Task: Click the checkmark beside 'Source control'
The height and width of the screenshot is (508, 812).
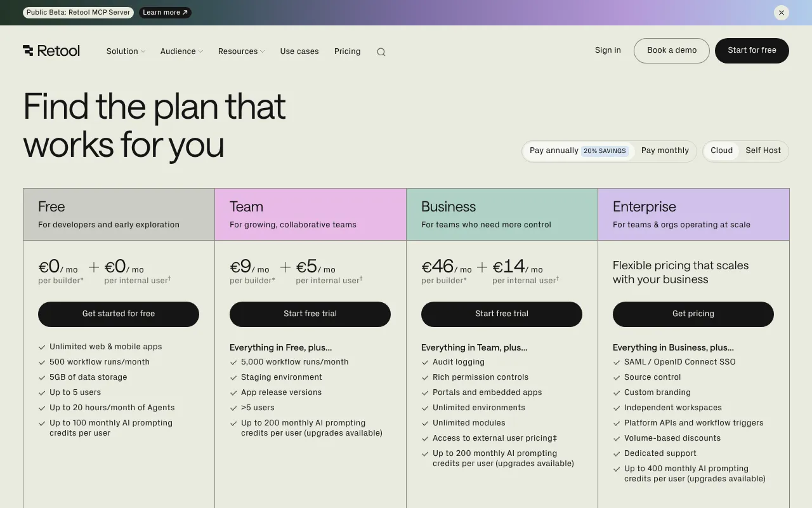Action: coord(617,378)
